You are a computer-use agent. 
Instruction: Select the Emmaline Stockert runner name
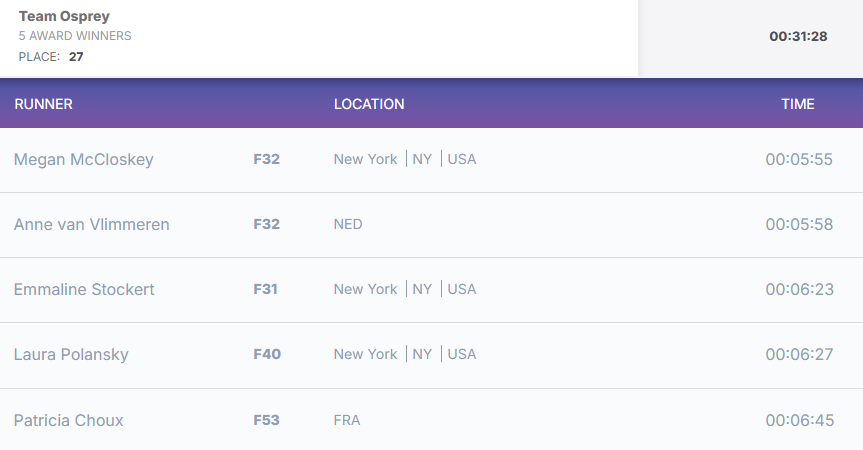pos(84,289)
